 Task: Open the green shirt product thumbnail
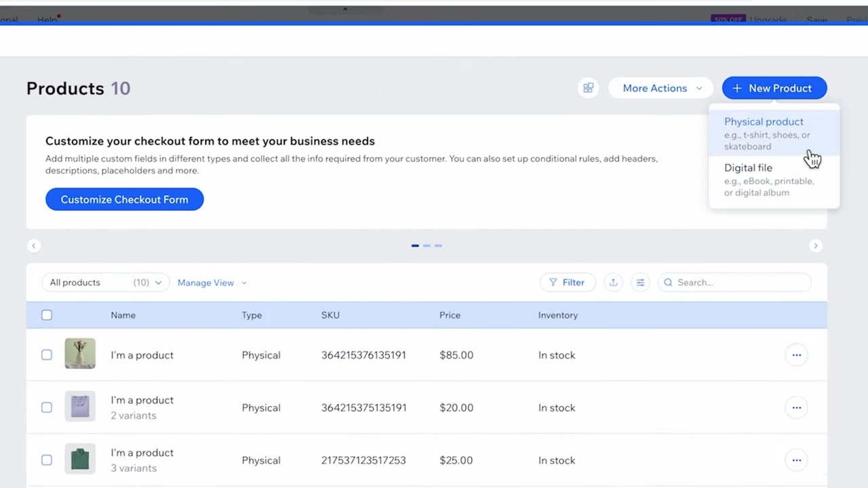tap(80, 459)
